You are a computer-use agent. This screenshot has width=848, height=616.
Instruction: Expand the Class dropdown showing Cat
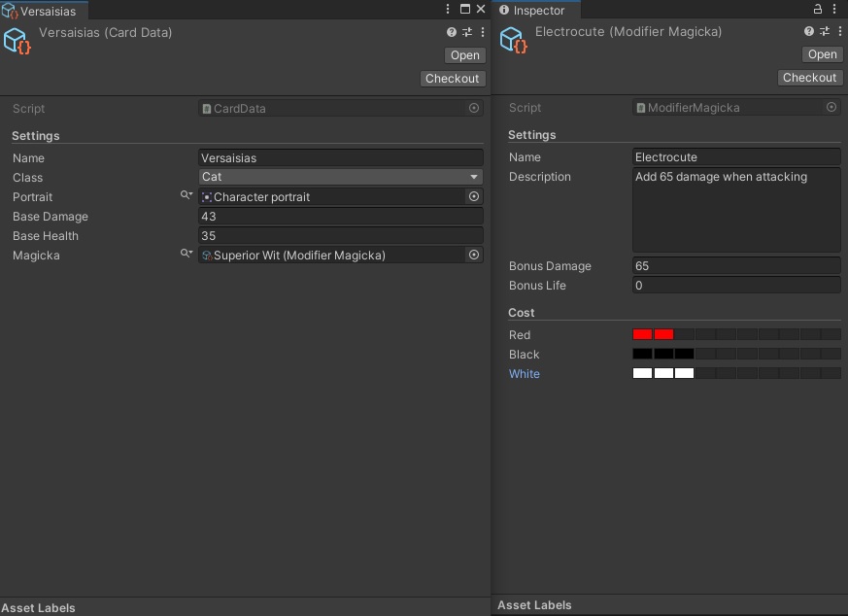click(340, 178)
